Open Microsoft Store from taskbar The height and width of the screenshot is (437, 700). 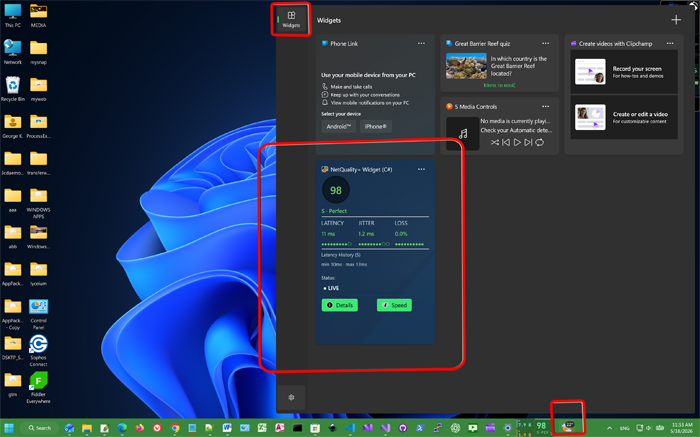pos(315,428)
